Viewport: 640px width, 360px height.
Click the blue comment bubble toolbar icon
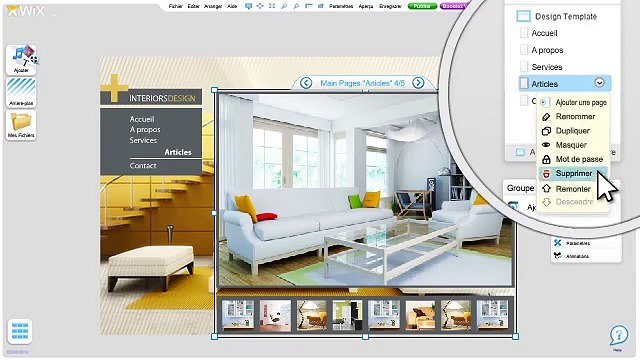click(x=248, y=6)
